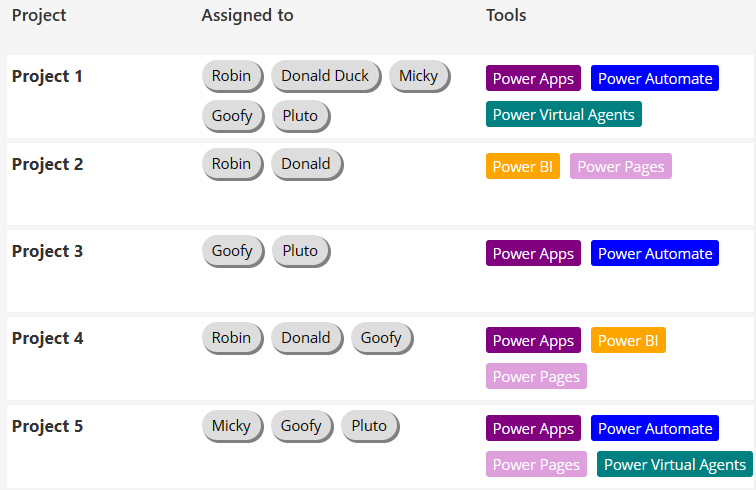Click Power Pages tag in Project 2
This screenshot has width=756, height=490.
pos(621,166)
